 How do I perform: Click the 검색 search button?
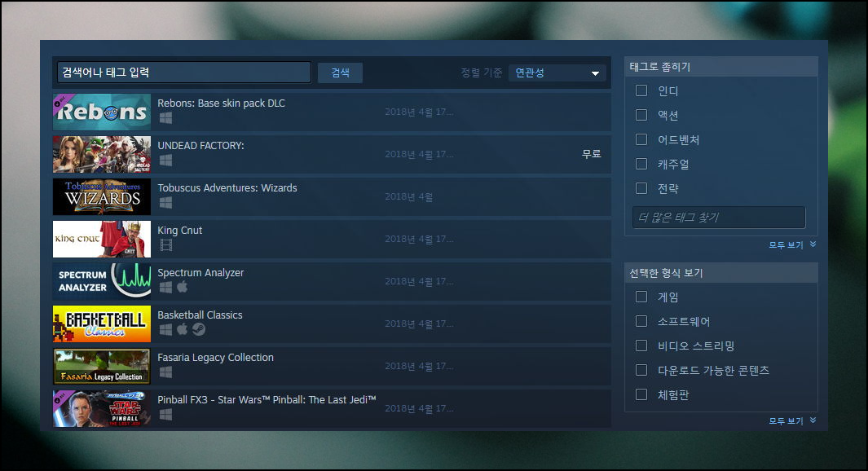point(340,73)
